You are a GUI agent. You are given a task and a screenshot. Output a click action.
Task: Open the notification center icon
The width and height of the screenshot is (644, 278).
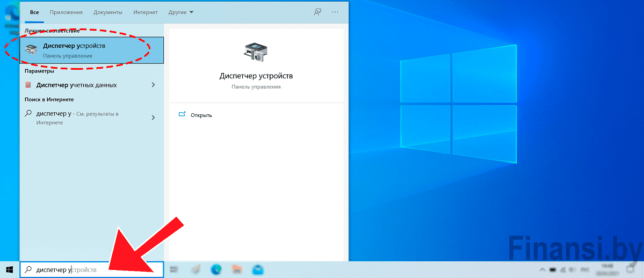631,269
